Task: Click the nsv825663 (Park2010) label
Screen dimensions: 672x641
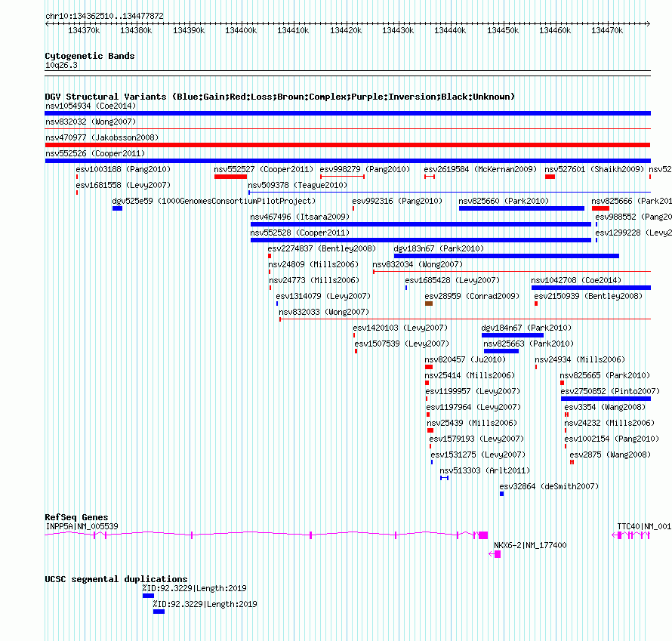Action: click(529, 344)
